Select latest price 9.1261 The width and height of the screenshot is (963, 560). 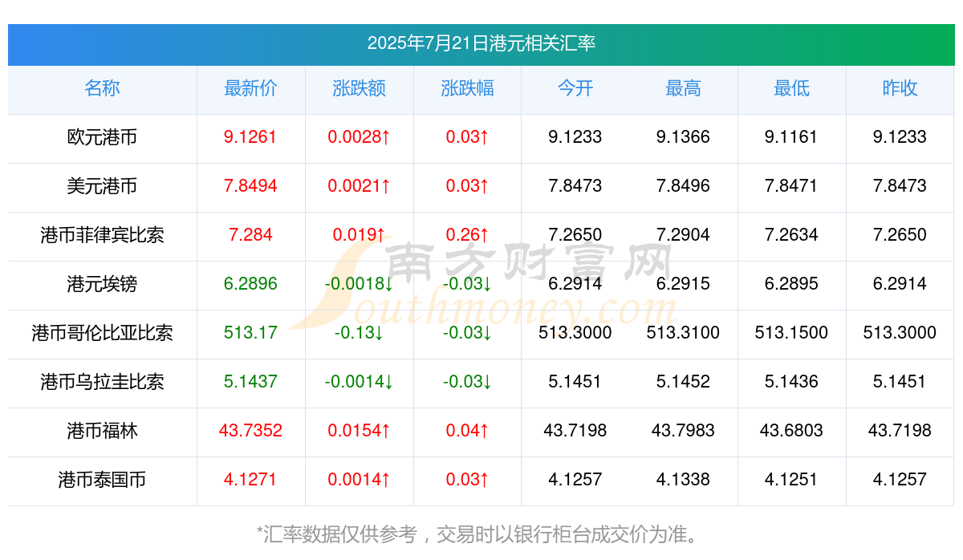coord(250,137)
